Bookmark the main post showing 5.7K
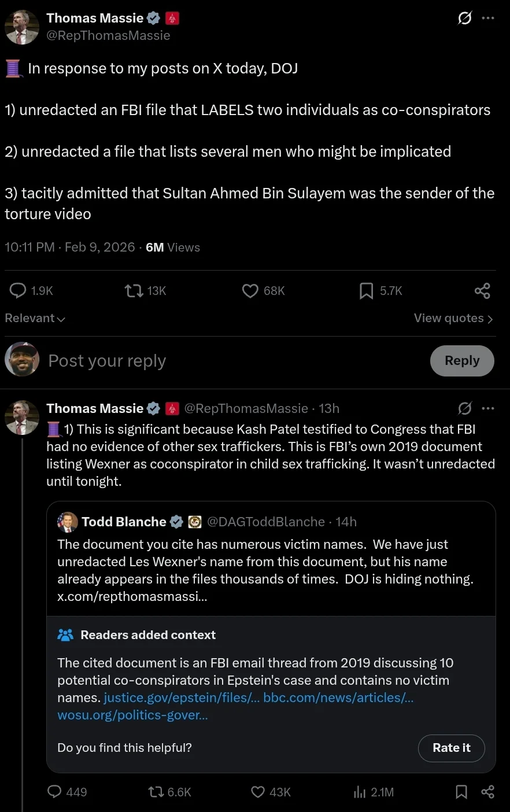Screen dimensions: 510x812 366,290
